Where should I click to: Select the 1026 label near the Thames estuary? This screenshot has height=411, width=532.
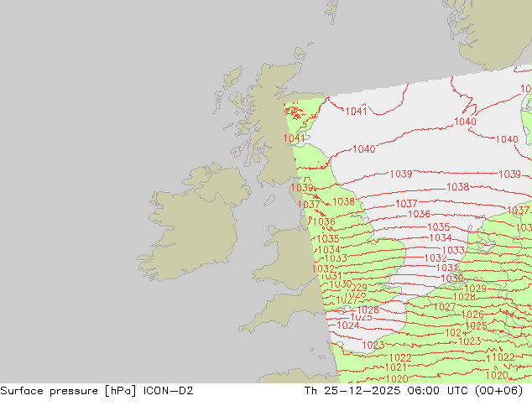click(x=368, y=310)
